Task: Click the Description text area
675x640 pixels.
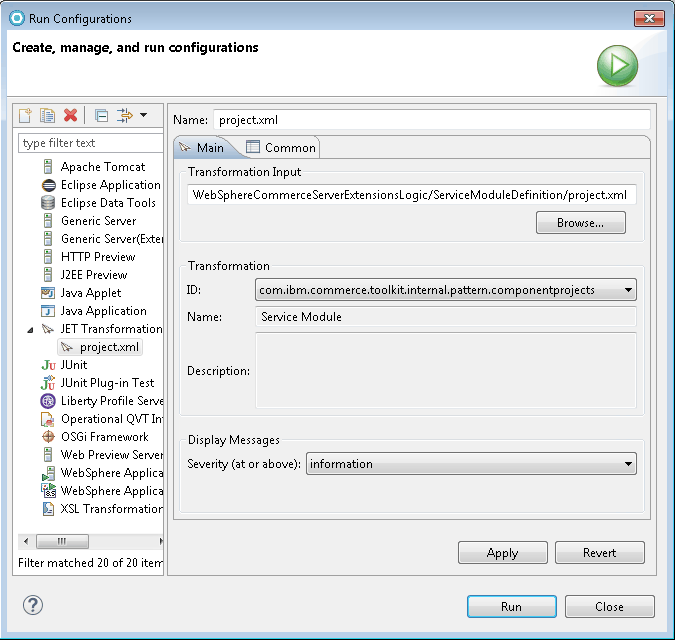Action: click(446, 371)
